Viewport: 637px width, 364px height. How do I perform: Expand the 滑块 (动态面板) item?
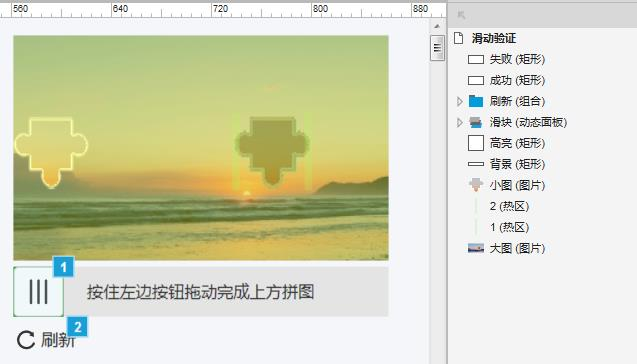click(459, 122)
